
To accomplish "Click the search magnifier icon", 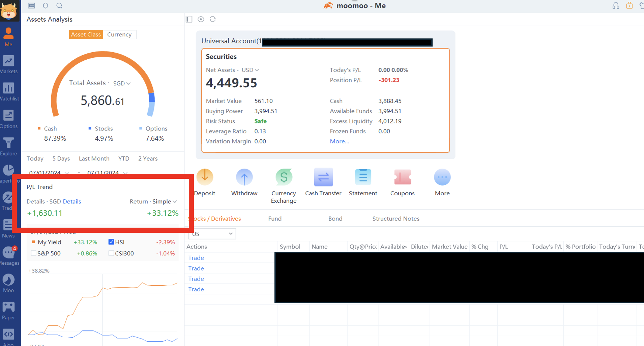I will click(59, 5).
